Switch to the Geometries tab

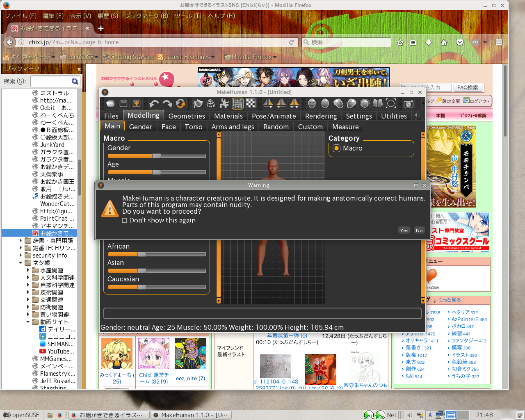tap(186, 116)
